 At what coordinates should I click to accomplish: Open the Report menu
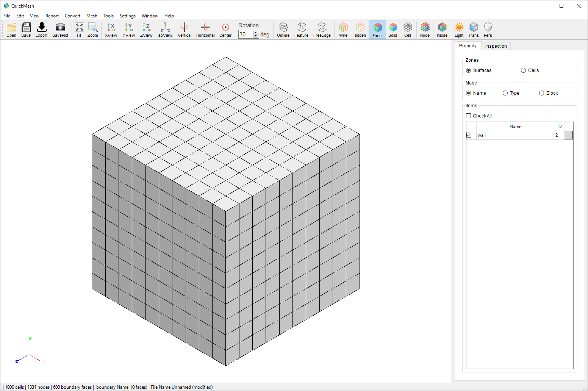pyautogui.click(x=52, y=16)
